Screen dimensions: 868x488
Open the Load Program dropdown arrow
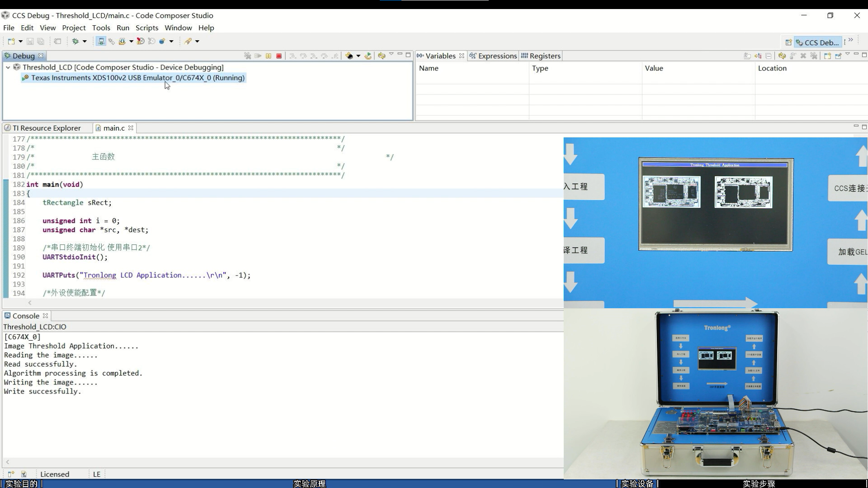pyautogui.click(x=131, y=41)
